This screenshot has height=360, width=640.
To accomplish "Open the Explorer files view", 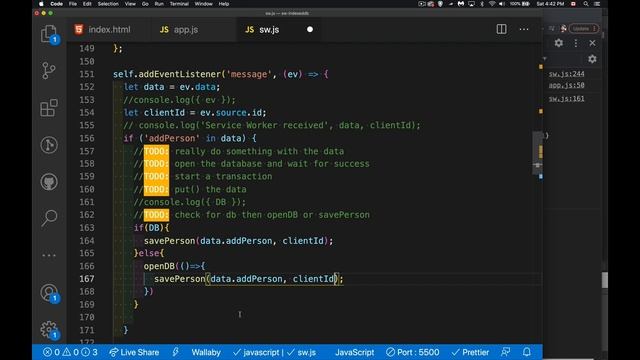I will coord(49,34).
